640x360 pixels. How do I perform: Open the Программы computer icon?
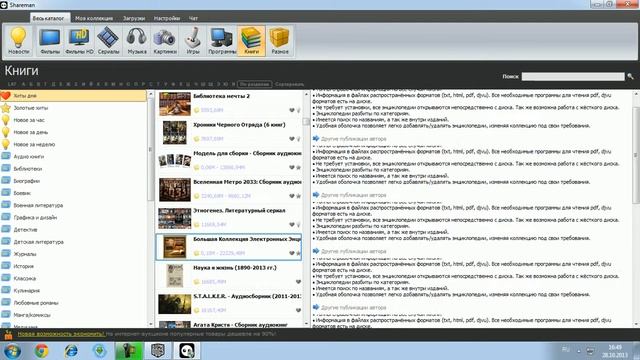coord(222,40)
